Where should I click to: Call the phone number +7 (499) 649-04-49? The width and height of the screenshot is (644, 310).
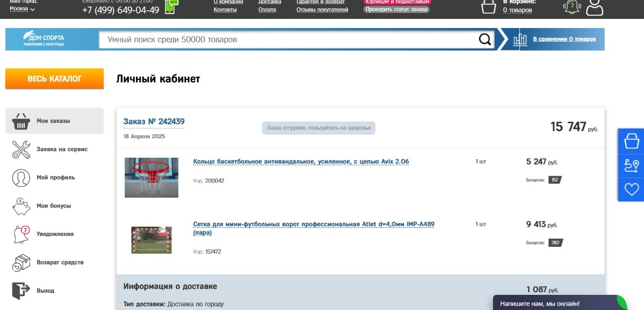click(121, 10)
